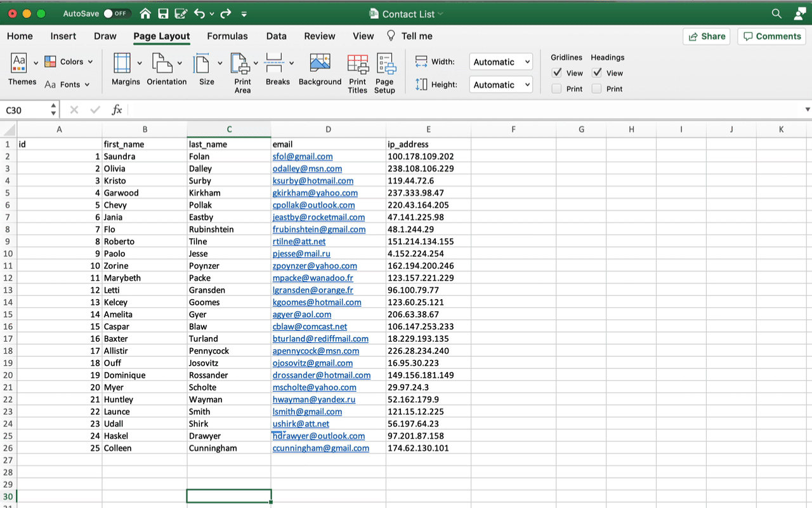Open the theme Fonts menu
Image resolution: width=812 pixels, height=508 pixels.
coord(67,84)
